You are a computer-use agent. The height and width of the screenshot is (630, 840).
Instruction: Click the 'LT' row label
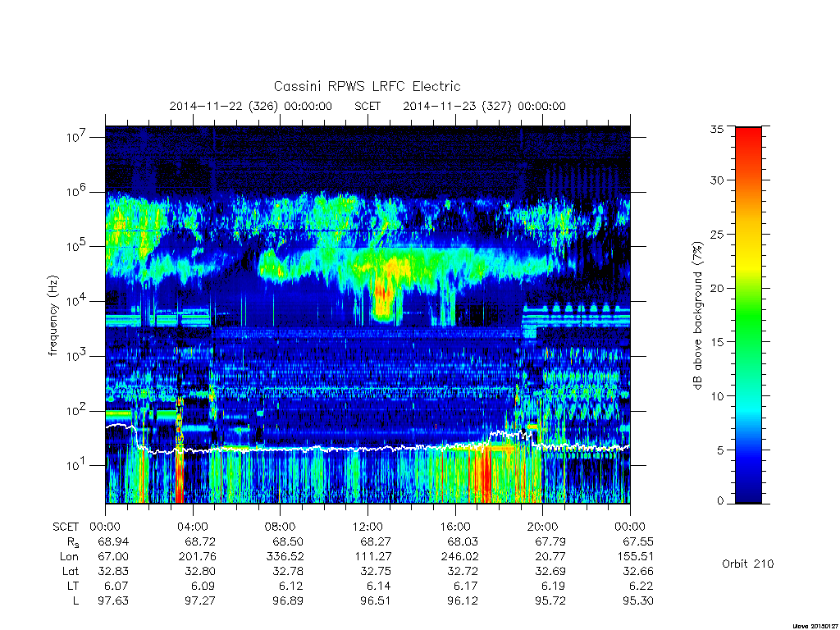click(73, 586)
